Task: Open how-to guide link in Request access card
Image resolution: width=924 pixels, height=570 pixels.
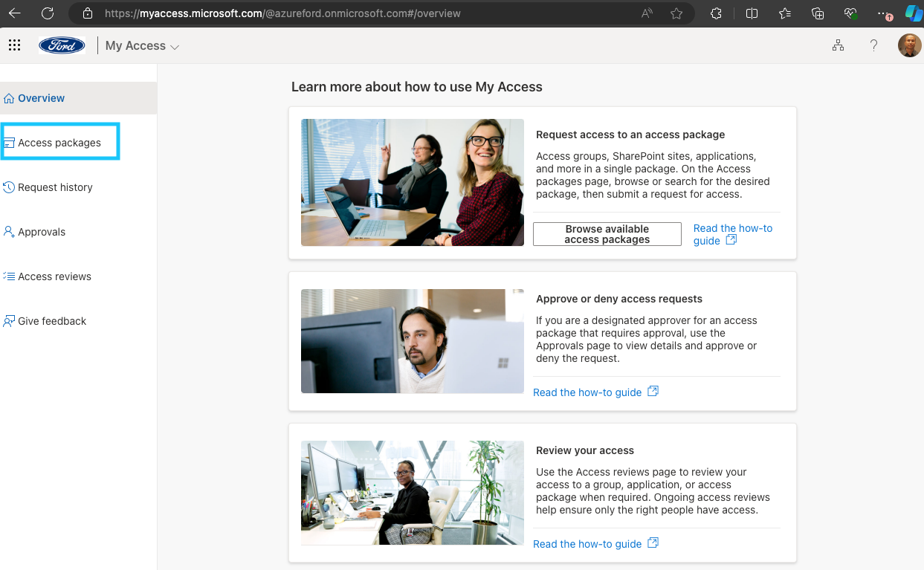Action: point(733,234)
